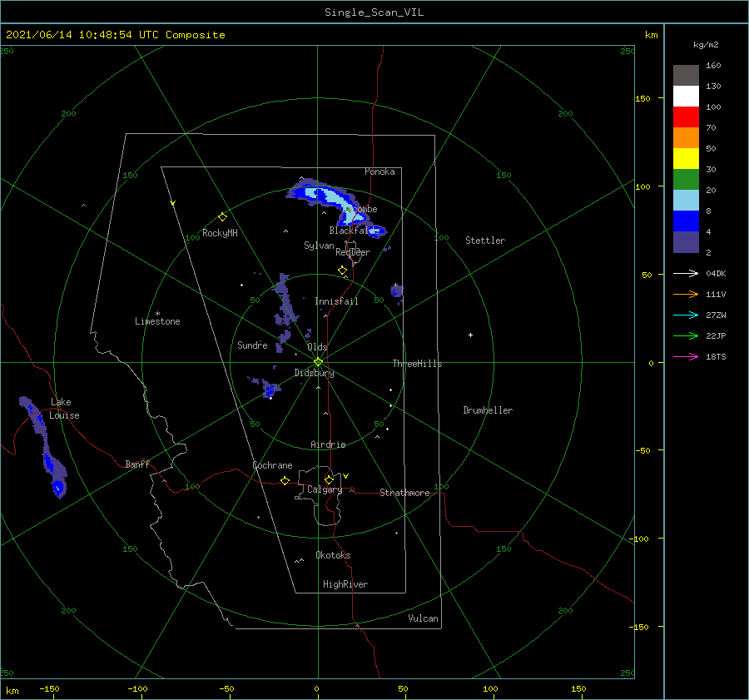Click the yellow diamond marker above Calgary
The image size is (749, 700).
tap(329, 479)
